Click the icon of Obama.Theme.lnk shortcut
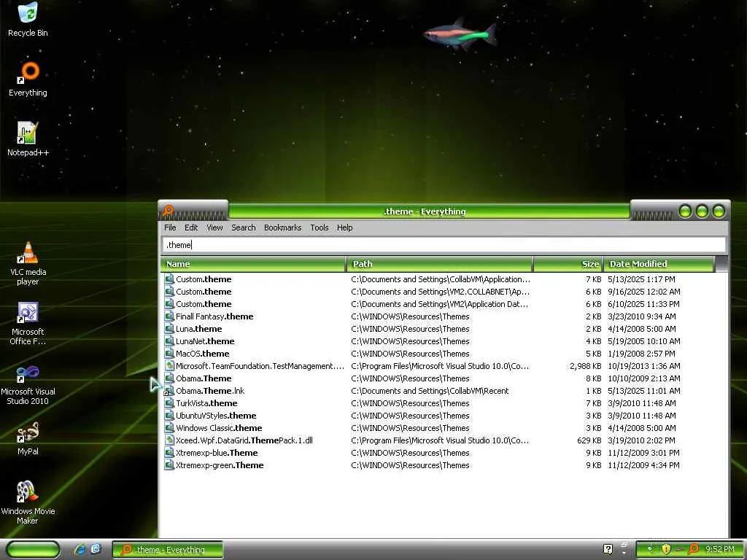The width and height of the screenshot is (747, 560). click(169, 391)
